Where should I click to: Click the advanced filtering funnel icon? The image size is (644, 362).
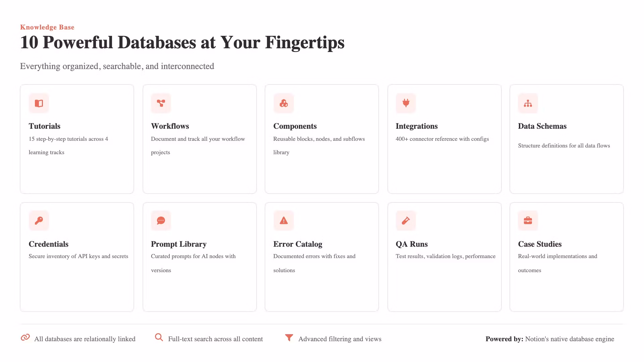[289, 338]
